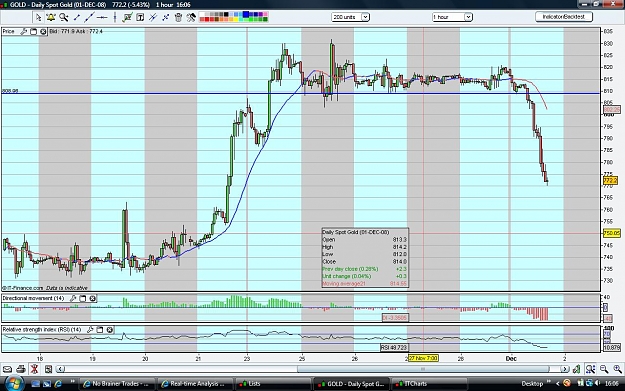625x391 pixels.
Task: Switch to ITCharts taskbar window
Action: point(429,384)
